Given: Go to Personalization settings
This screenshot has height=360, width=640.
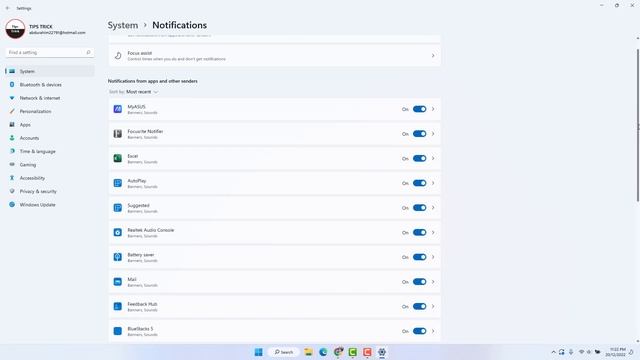Looking at the screenshot, I should (50, 111).
